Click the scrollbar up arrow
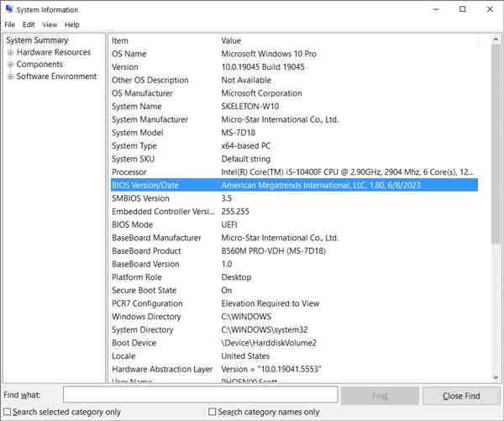This screenshot has height=421, width=504. point(496,39)
